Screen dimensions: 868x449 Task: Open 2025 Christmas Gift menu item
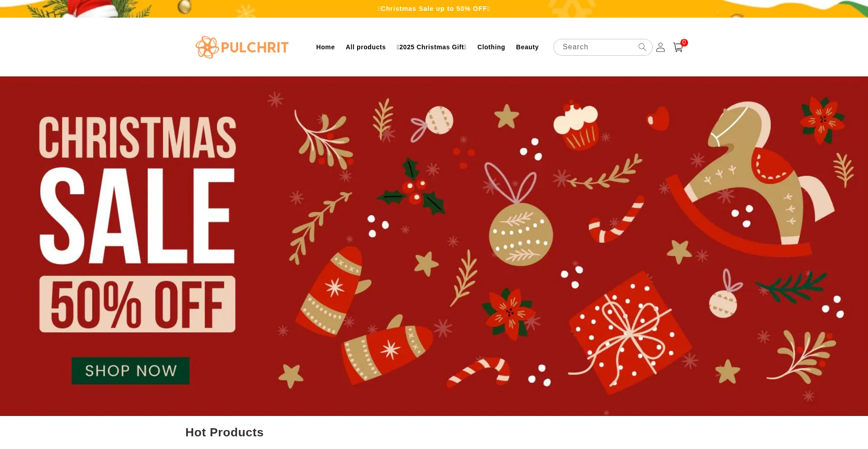[432, 47]
